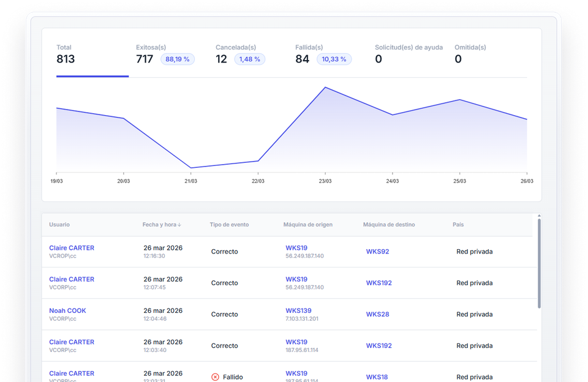Screen dimensions: 588x382
Task: Open destination WKS192 in the 12:07:45 row
Action: tap(379, 283)
